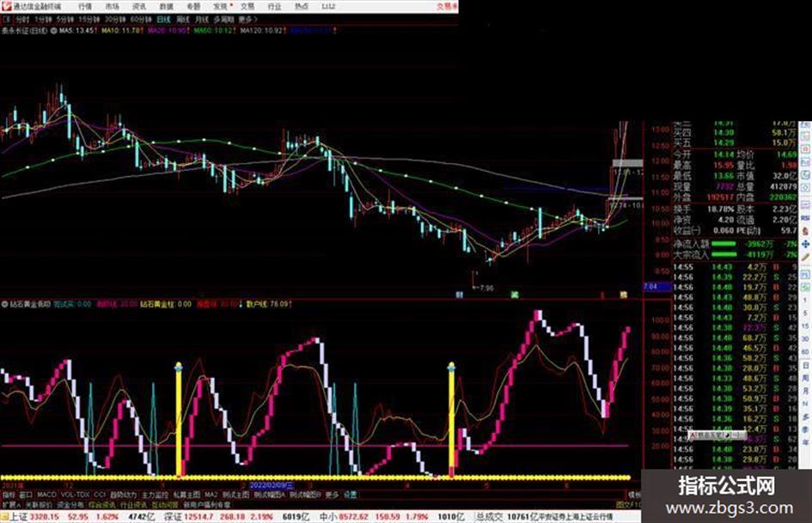Open the 关联报价 panel
812x523 pixels.
pos(39,504)
